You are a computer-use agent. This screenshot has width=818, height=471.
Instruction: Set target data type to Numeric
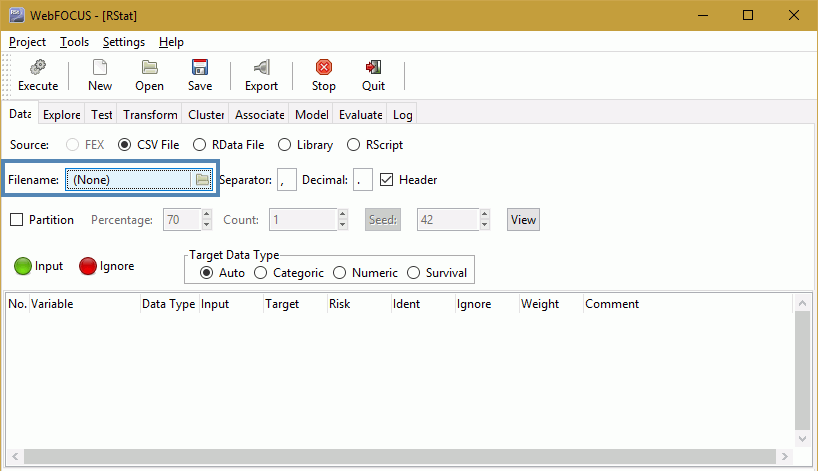point(340,273)
